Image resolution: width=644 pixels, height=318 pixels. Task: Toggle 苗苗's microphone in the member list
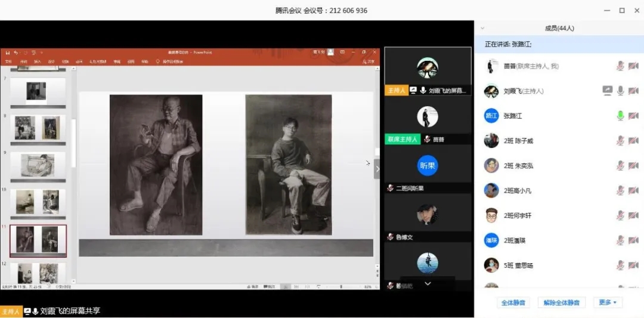(x=620, y=66)
